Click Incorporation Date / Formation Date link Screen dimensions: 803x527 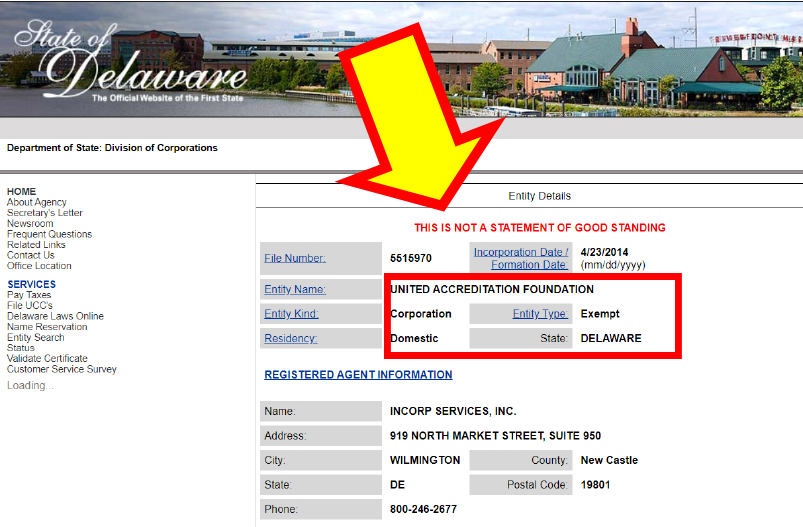(521, 258)
